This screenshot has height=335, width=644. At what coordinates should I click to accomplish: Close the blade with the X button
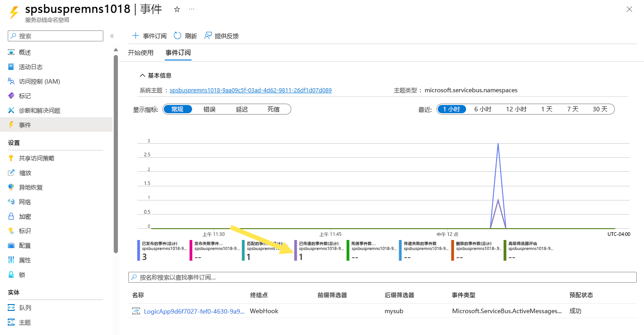(629, 9)
